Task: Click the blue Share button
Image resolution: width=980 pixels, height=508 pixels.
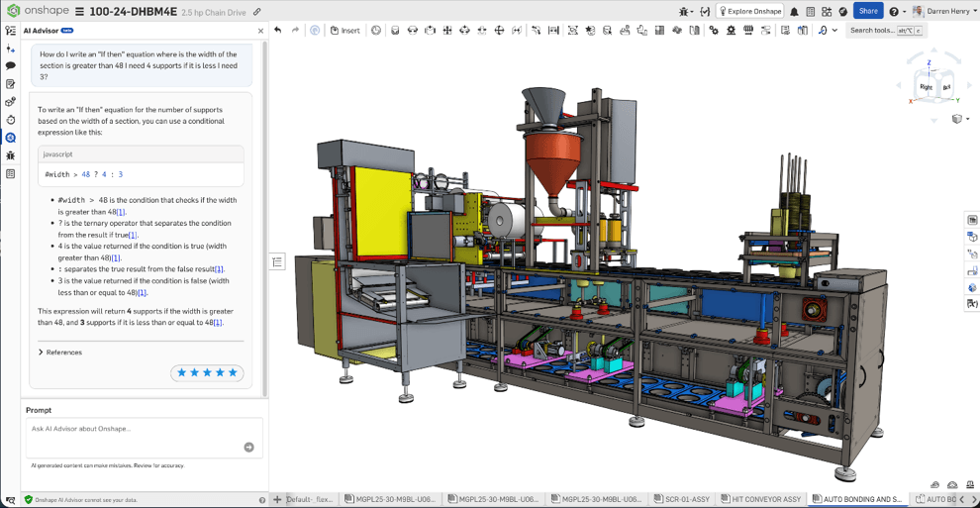Action: click(868, 11)
